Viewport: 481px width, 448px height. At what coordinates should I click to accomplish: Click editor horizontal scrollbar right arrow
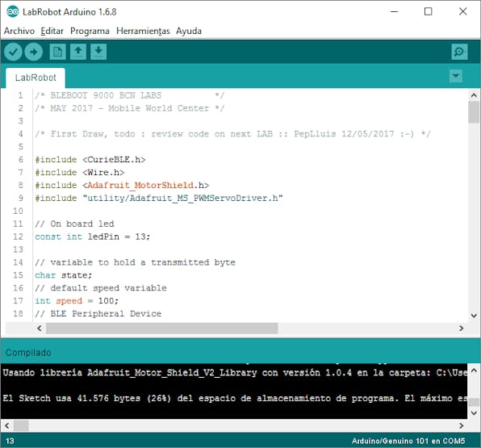tap(461, 329)
